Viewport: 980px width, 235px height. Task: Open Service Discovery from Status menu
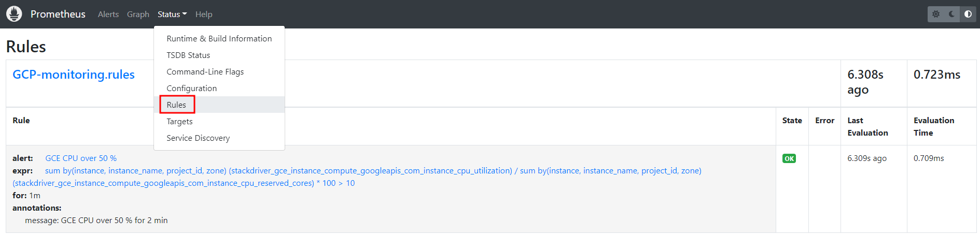click(x=219, y=138)
